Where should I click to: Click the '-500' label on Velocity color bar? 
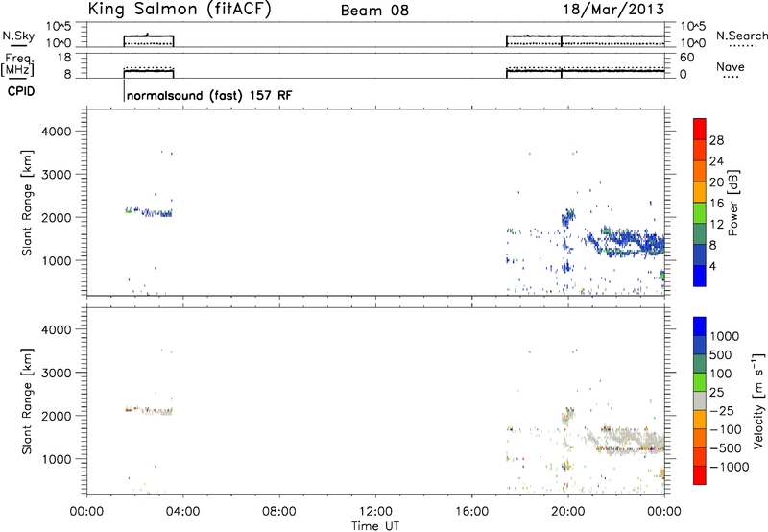coord(726,447)
